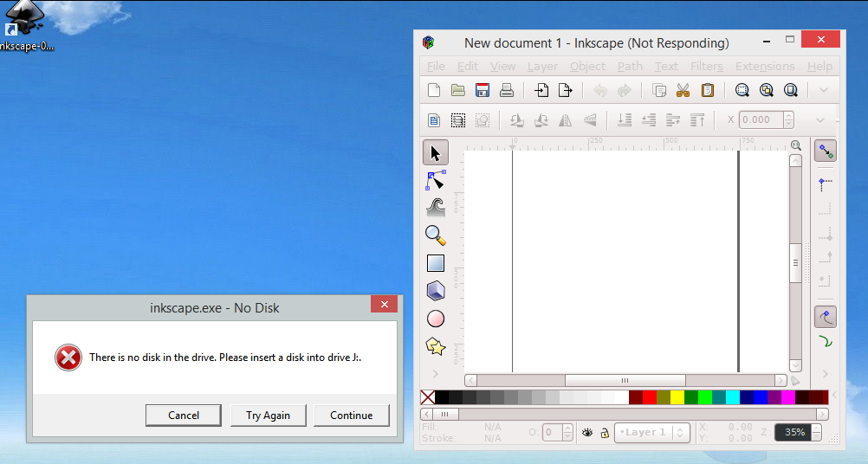
Task: Click the Redo arrow icon
Action: coord(625,90)
